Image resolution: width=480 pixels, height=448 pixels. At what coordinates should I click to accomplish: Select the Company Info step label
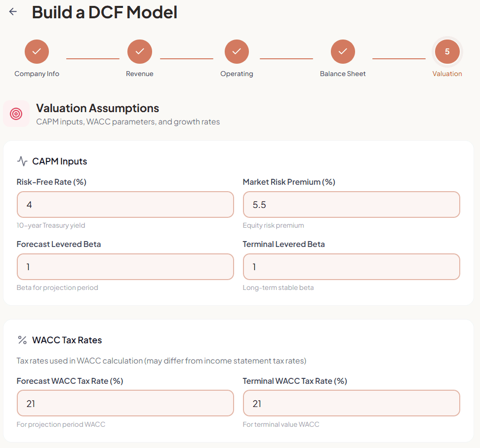[x=37, y=73]
